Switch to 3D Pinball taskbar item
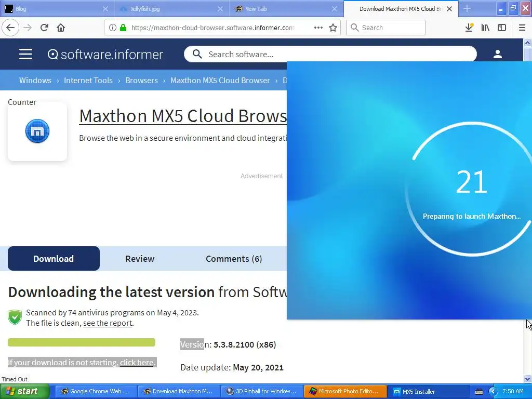Viewport: 532px width, 399px height. tap(262, 391)
